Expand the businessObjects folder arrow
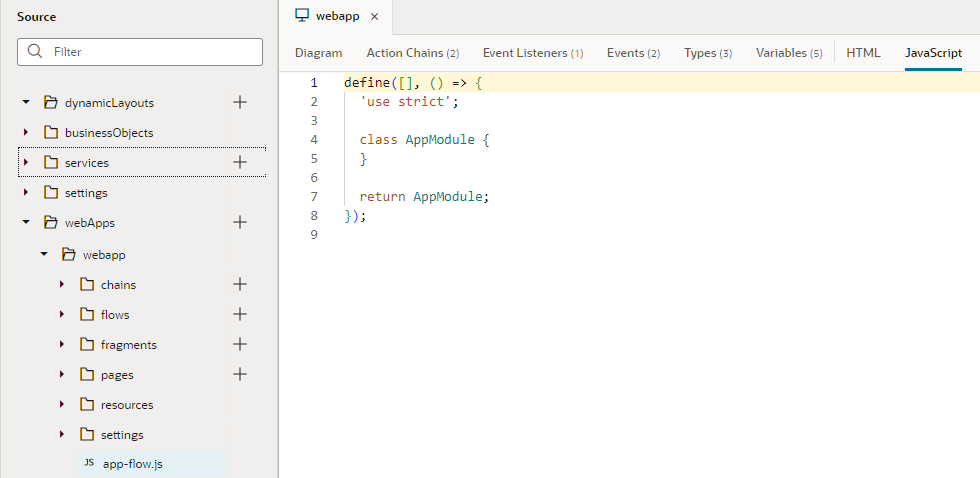The image size is (980, 478). pyautogui.click(x=26, y=132)
